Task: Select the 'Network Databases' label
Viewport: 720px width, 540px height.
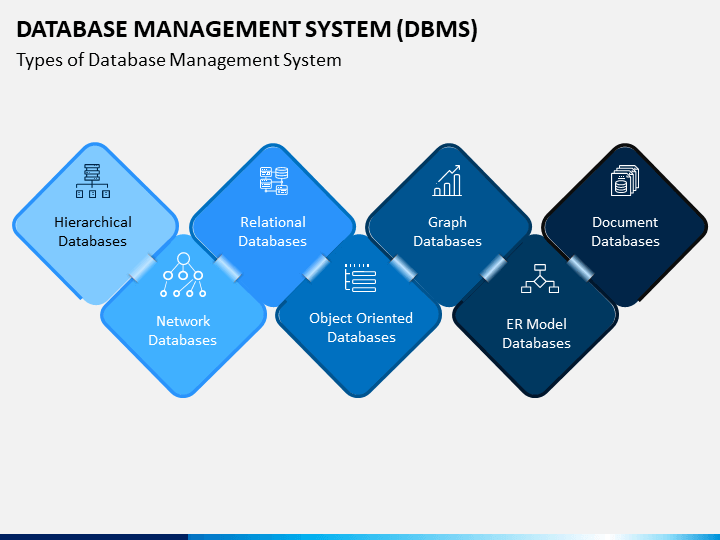Action: 183,330
